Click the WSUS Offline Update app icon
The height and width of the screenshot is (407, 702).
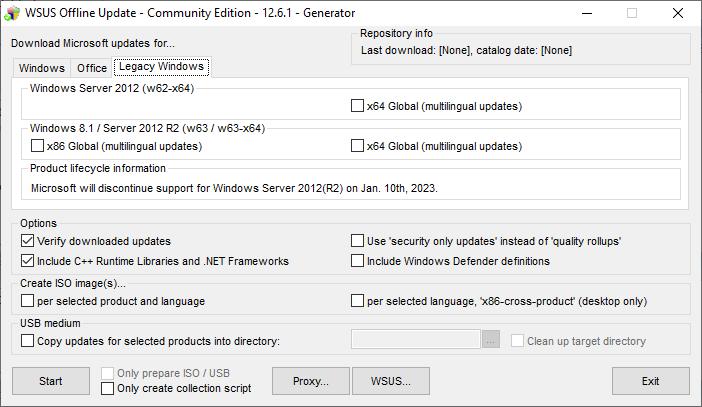click(12, 13)
